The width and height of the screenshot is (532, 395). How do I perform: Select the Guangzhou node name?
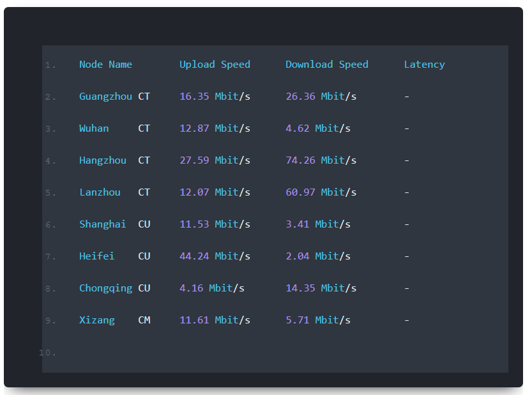click(105, 97)
